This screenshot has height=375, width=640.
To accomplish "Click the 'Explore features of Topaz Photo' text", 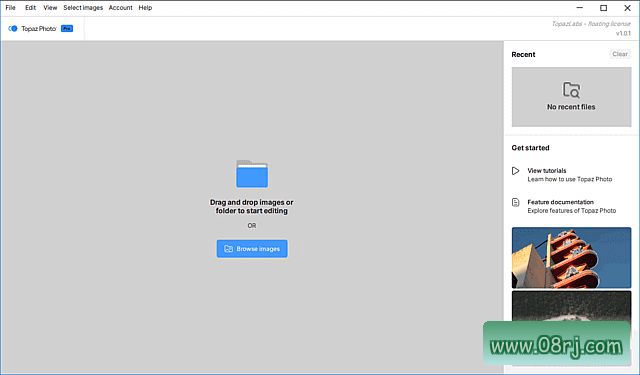I will (x=572, y=211).
